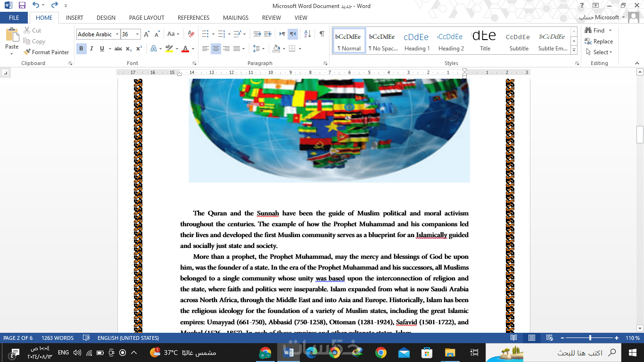Viewport: 644px width, 362px height.
Task: Copy the selection to clipboard
Action: (34, 41)
